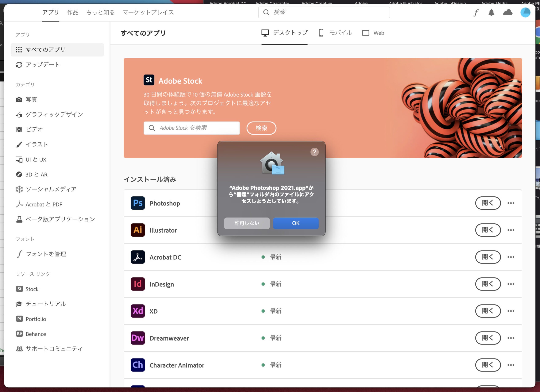Viewport: 540px width, 392px height.
Task: Click 許可しない in the dialog
Action: point(247,223)
